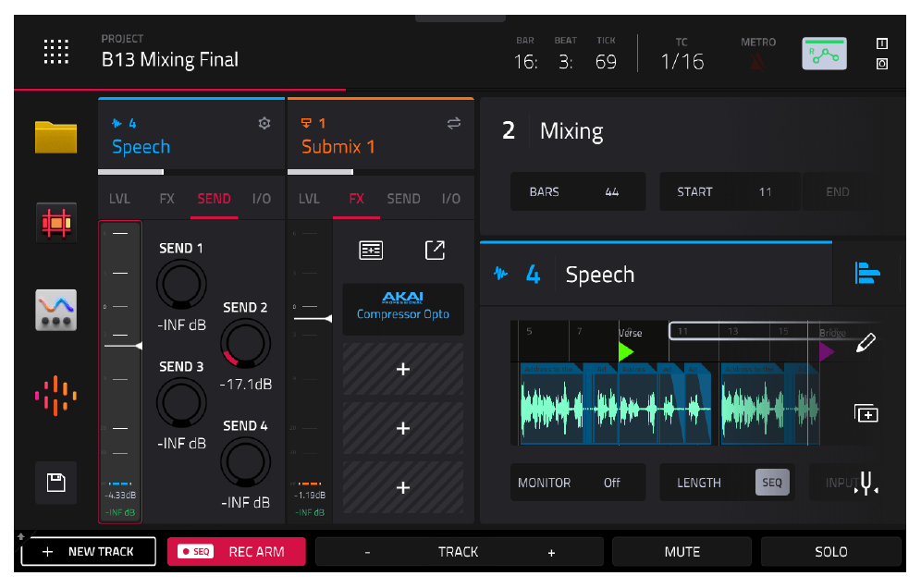Switch Submix 1 strip to LVL tab

309,199
